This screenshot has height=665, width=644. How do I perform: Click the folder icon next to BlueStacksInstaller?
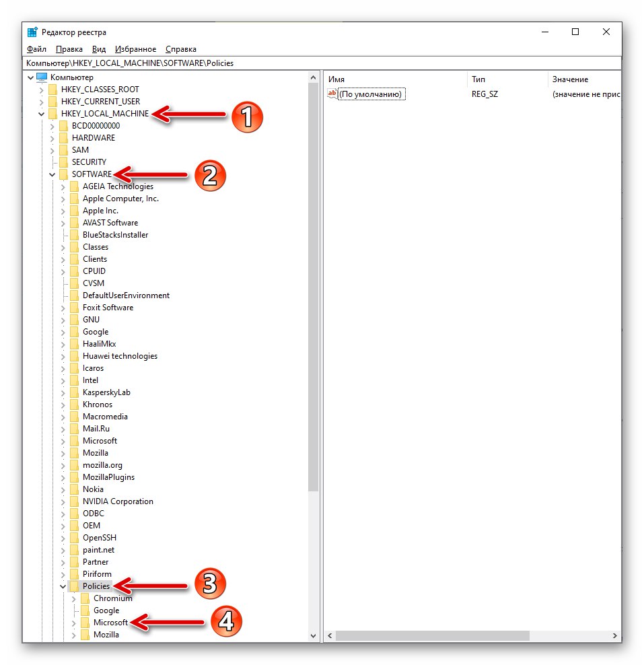75,235
